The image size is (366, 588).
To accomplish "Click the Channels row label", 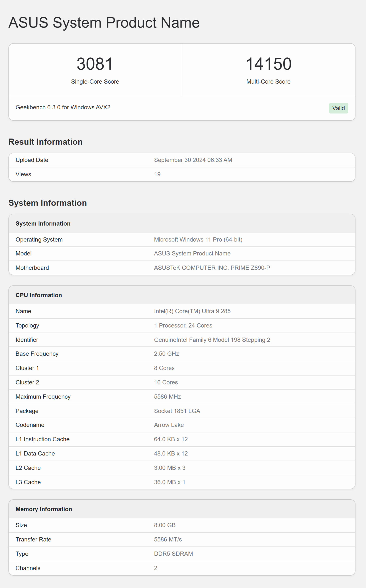I will coord(28,568).
